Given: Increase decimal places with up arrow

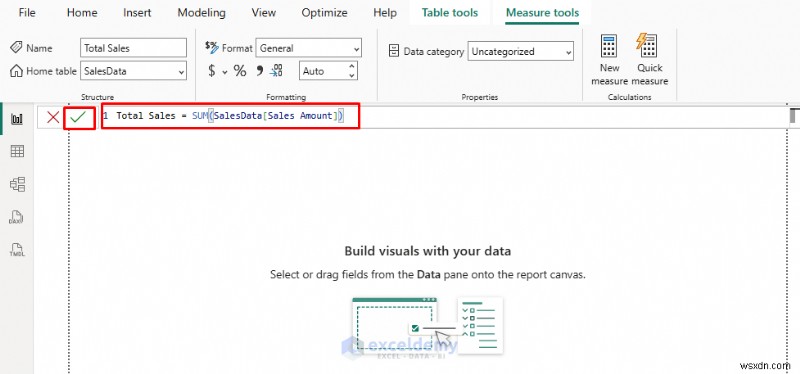Looking at the screenshot, I should pos(352,66).
